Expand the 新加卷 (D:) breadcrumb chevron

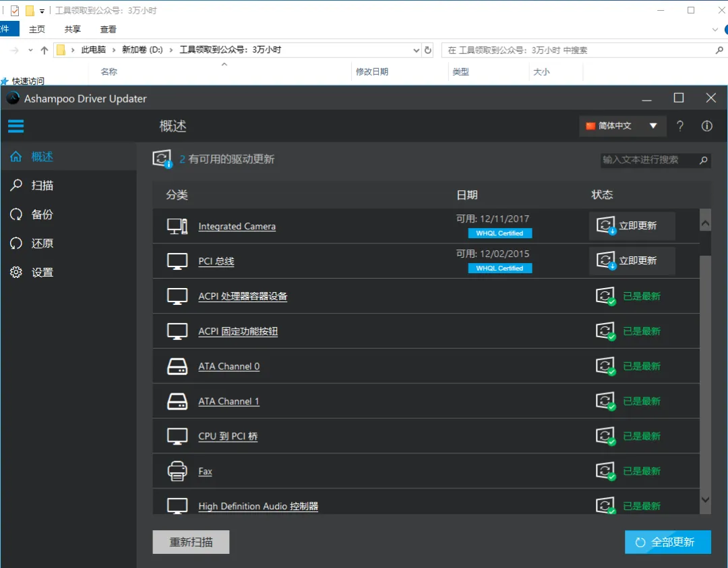click(171, 50)
